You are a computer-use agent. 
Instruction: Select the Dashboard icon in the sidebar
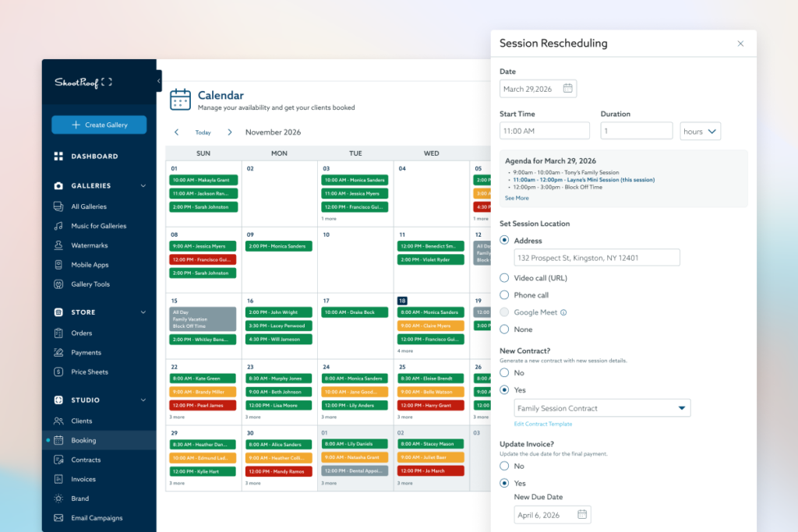pyautogui.click(x=59, y=156)
